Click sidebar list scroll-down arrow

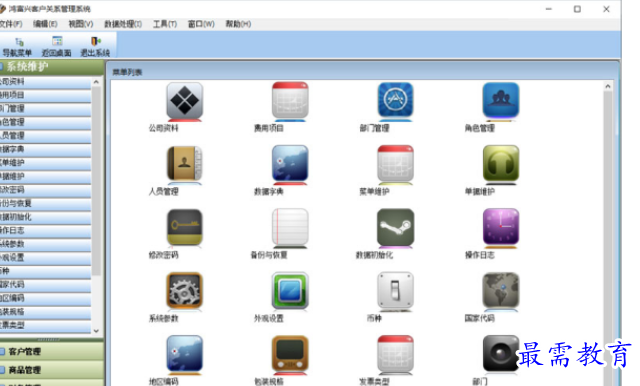(96, 331)
